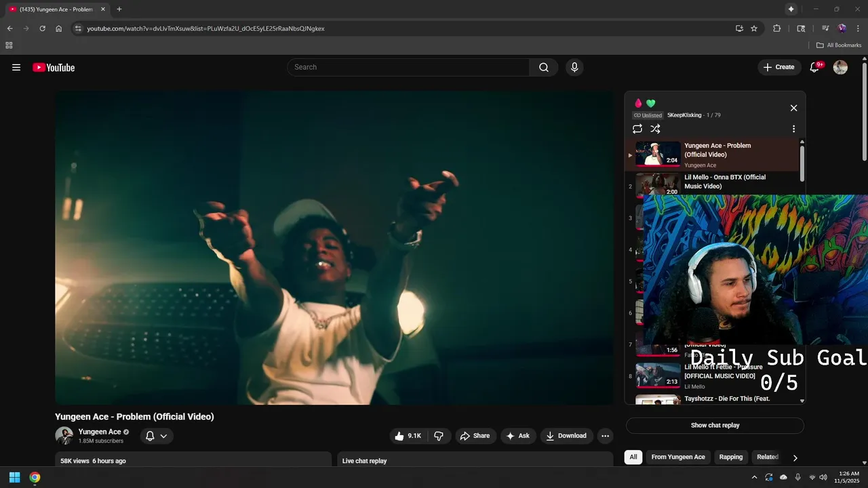The image size is (868, 488).
Task: Open the notifications bell showing 9+
Action: (815, 67)
